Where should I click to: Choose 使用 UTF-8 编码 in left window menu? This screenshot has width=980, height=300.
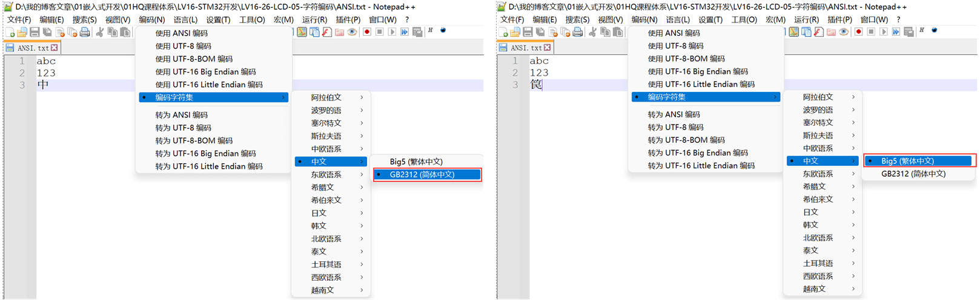(x=183, y=46)
